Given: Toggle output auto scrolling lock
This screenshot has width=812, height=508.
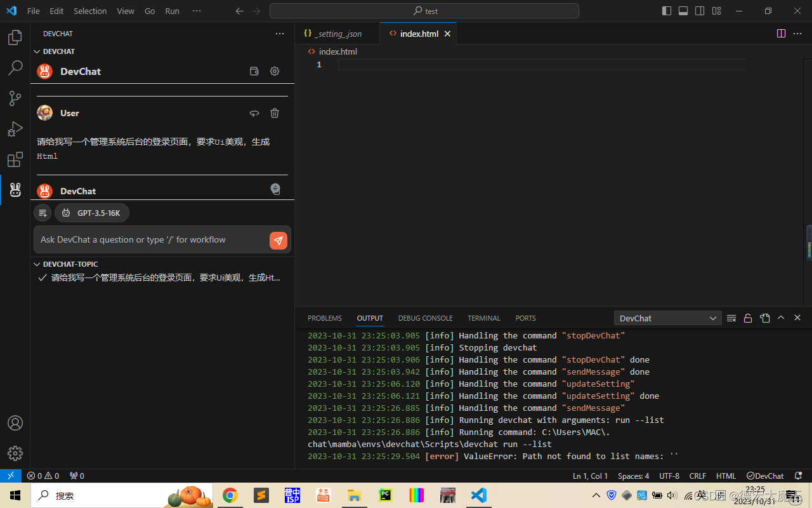Looking at the screenshot, I should 748,318.
